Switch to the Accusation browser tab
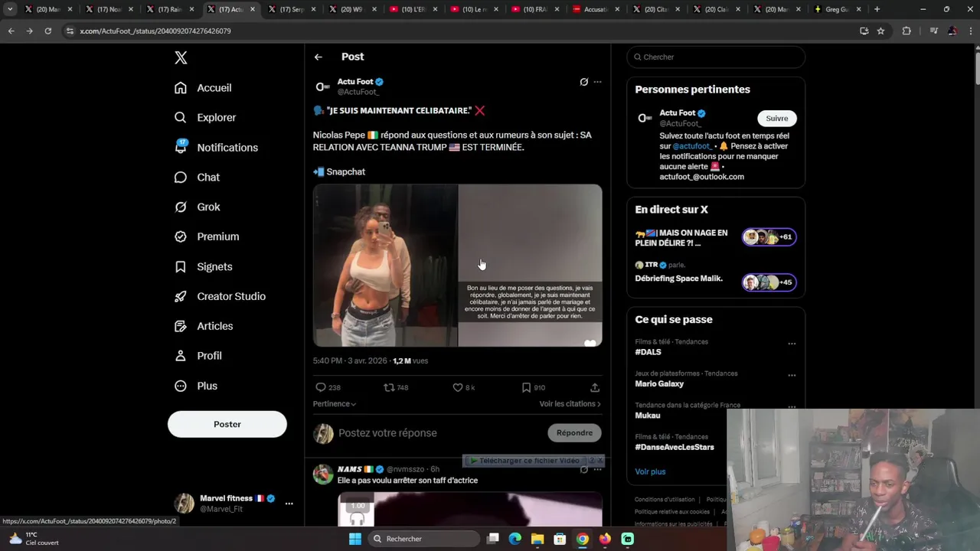 (597, 9)
